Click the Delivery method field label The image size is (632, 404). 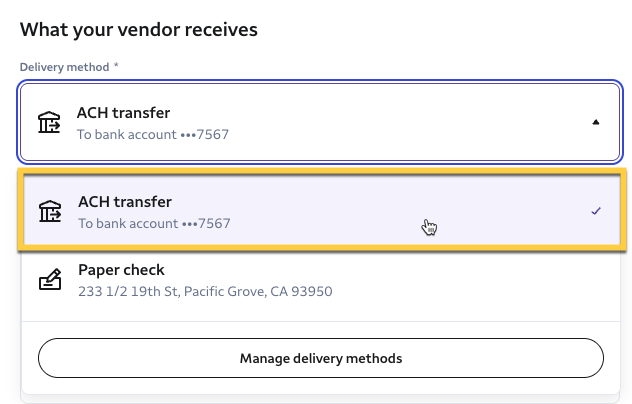pos(65,66)
